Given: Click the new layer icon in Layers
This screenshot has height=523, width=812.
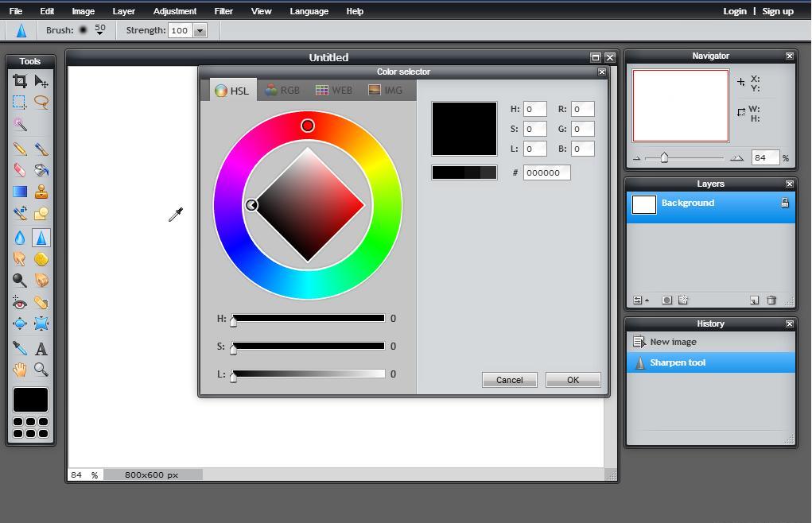Looking at the screenshot, I should click(x=755, y=300).
